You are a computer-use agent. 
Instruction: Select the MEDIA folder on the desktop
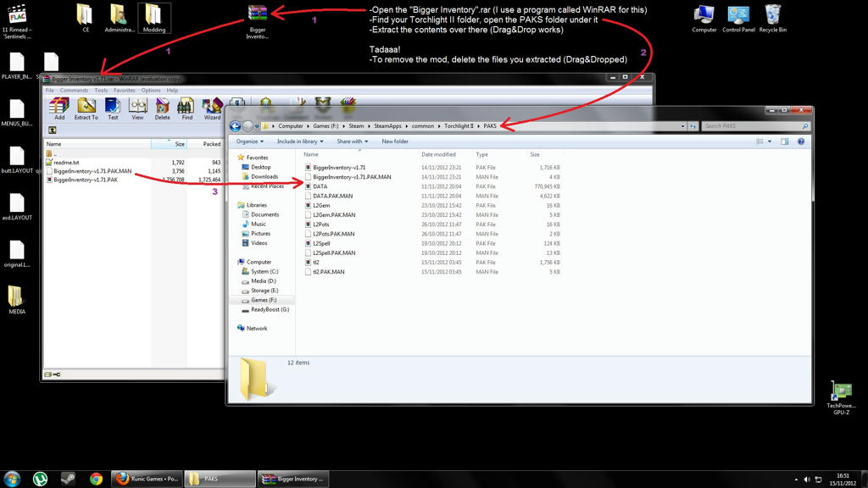pyautogui.click(x=17, y=300)
